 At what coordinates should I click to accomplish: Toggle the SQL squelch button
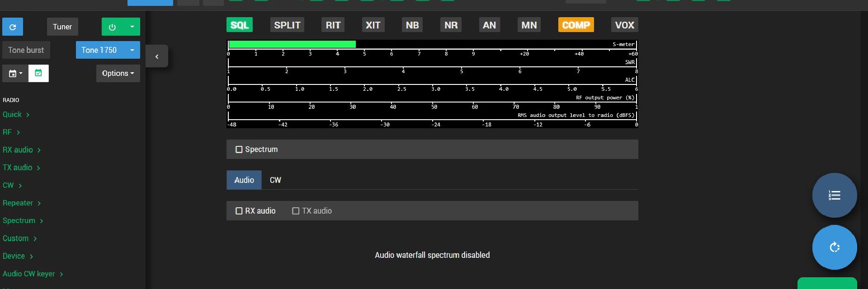coord(239,25)
